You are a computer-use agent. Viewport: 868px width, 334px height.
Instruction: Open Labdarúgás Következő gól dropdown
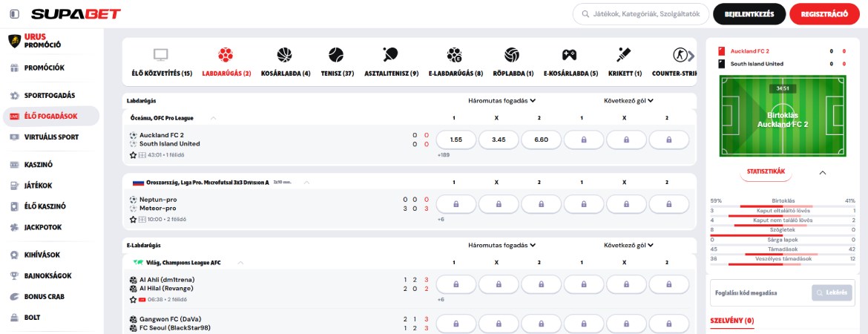(629, 101)
